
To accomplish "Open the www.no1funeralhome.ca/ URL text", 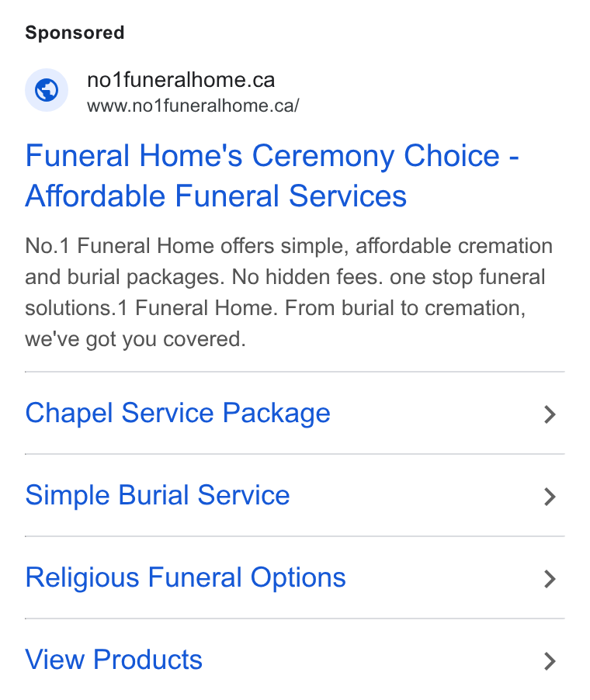I will pos(193,106).
